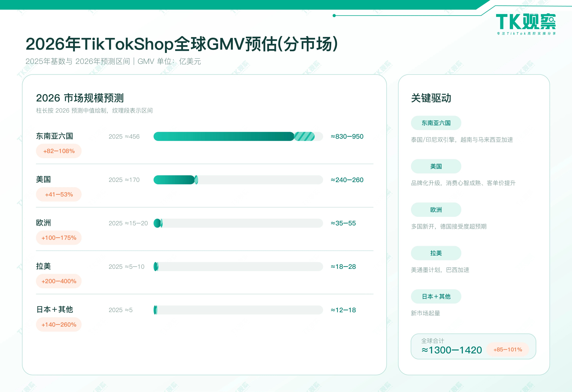Image resolution: width=572 pixels, height=392 pixels.
Task: Click the 全球合计 label
Action: pyautogui.click(x=433, y=341)
